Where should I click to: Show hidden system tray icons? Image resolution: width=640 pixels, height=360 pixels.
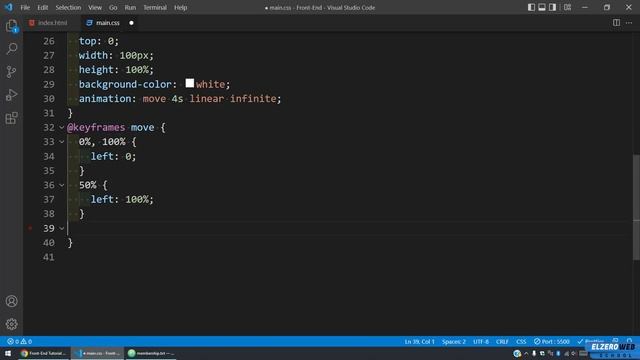pyautogui.click(x=526, y=353)
